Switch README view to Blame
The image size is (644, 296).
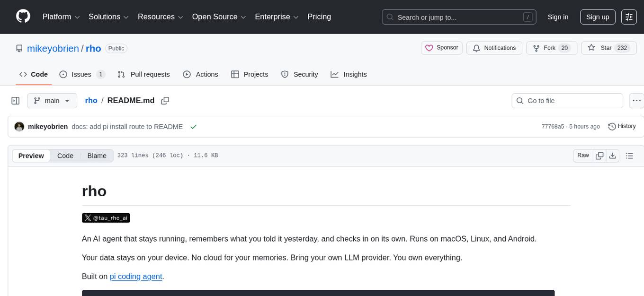tap(97, 156)
